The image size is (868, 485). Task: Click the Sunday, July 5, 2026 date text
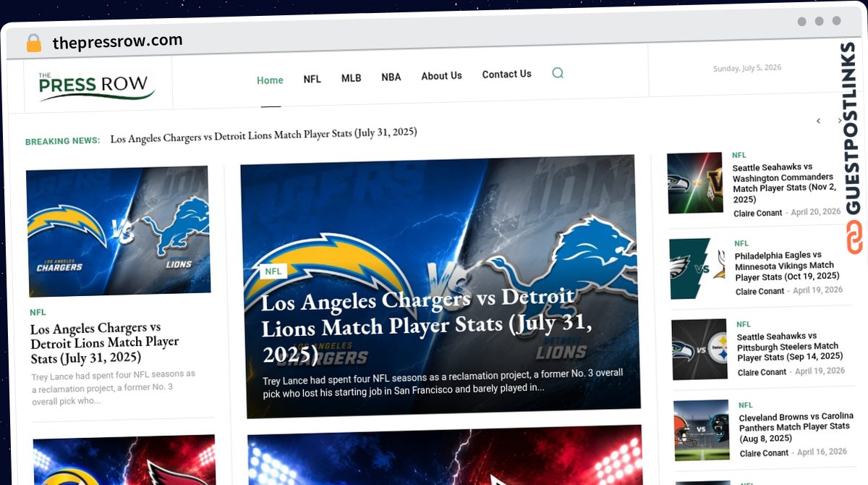pos(747,68)
